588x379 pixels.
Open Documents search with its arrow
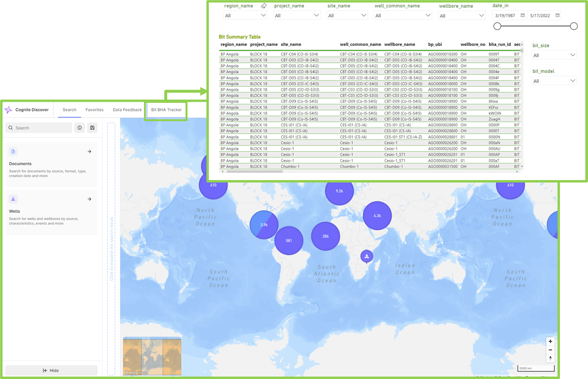click(89, 152)
